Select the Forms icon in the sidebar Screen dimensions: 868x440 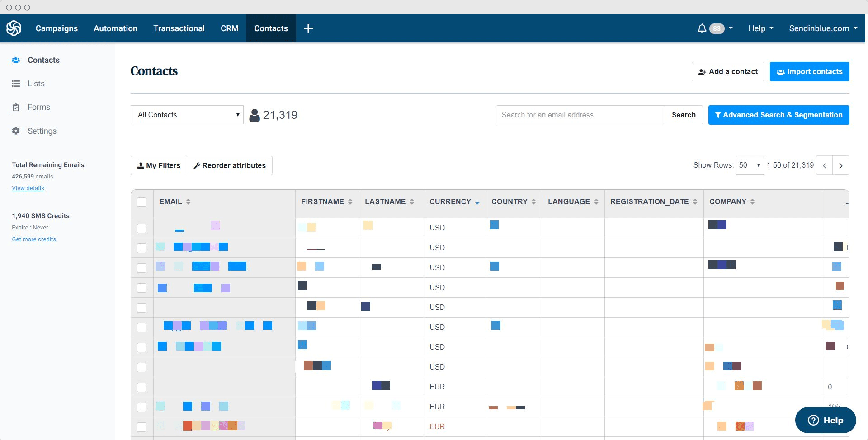pyautogui.click(x=16, y=107)
